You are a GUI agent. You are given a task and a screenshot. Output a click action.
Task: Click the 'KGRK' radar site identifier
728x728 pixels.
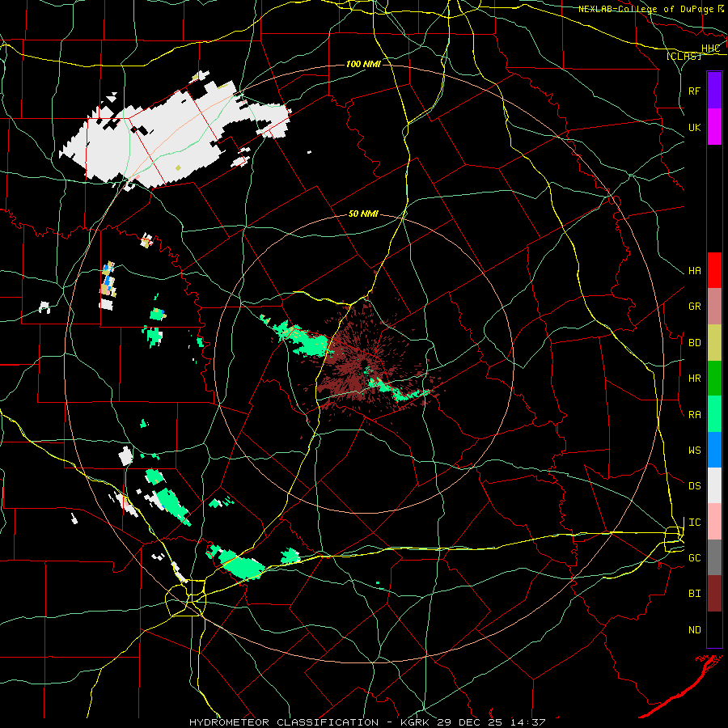pos(413,722)
